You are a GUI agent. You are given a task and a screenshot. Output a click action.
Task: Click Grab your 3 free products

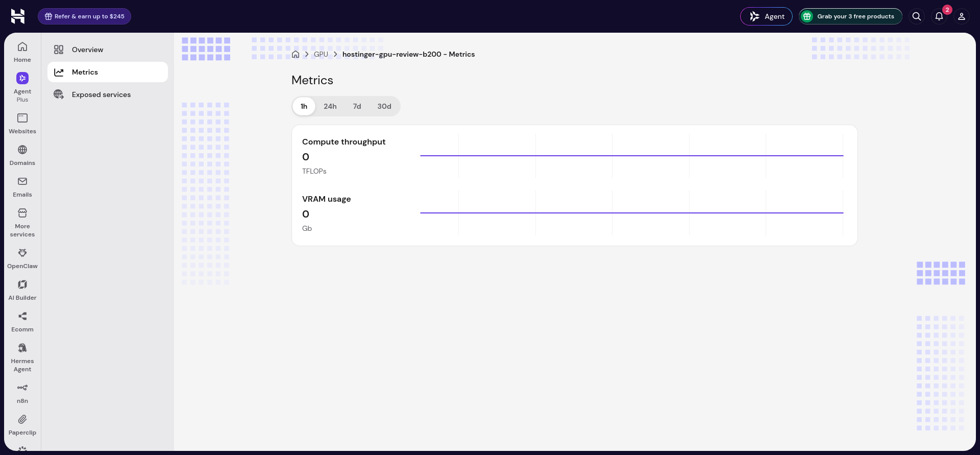pos(850,16)
